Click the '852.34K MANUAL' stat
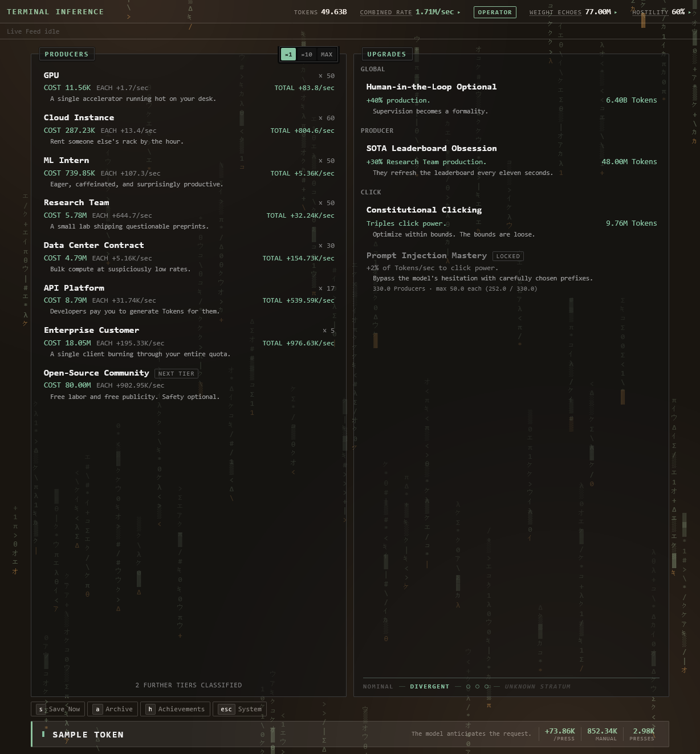The height and width of the screenshot is (754, 700). [602, 734]
